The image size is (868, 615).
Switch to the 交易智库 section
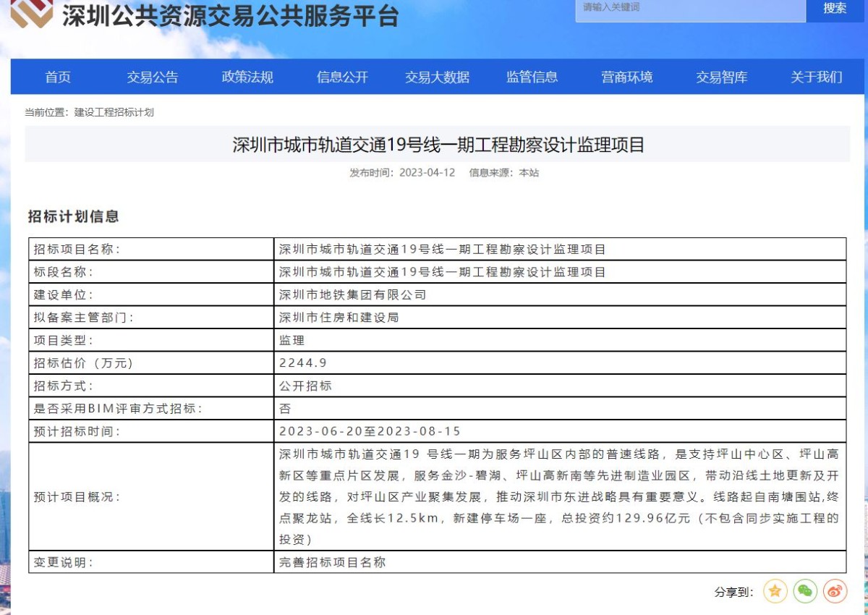(721, 77)
